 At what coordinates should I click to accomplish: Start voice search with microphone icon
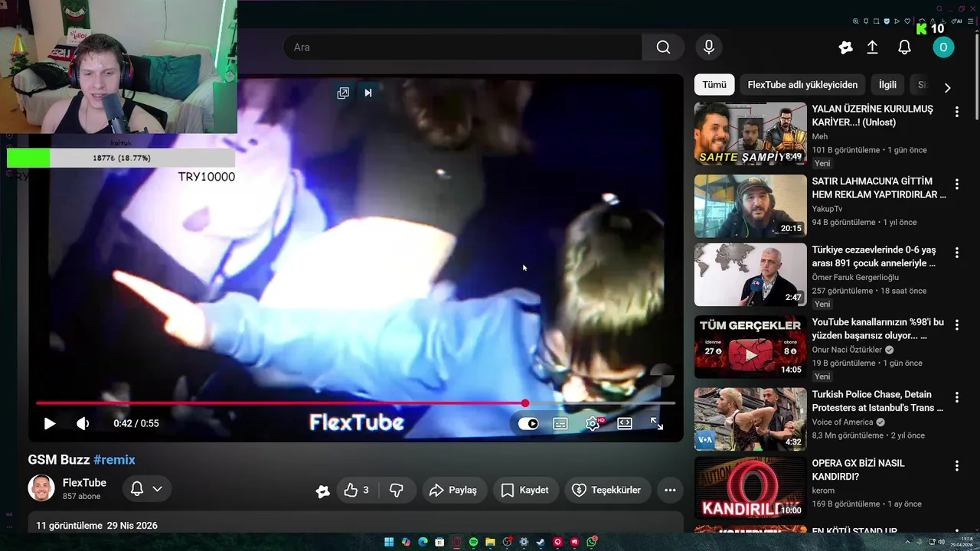(709, 47)
